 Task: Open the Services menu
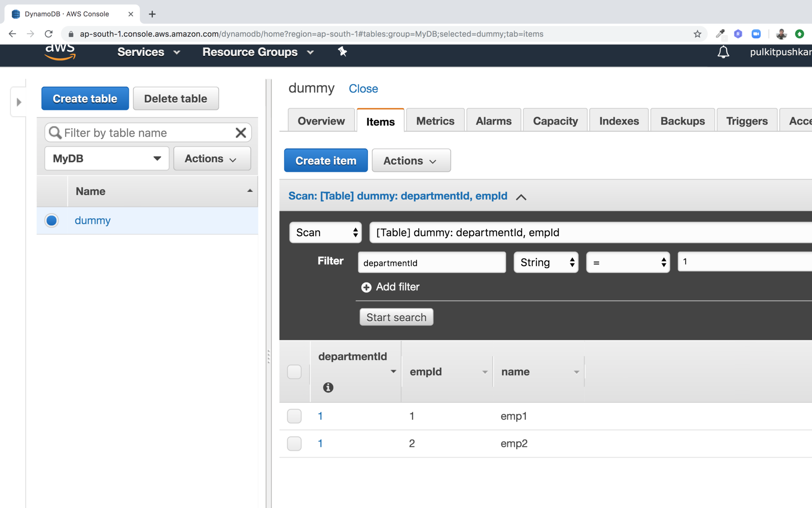[x=148, y=52]
